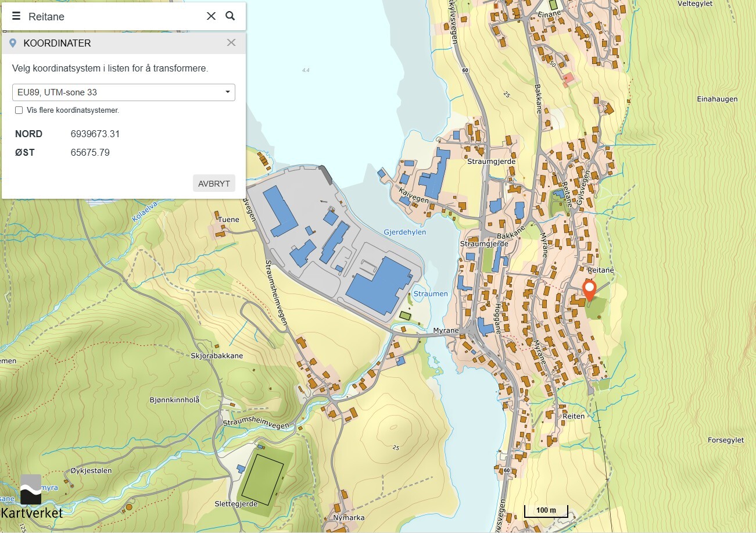Click the Kartverket logo
Image resolution: width=756 pixels, height=533 pixels.
(x=31, y=498)
